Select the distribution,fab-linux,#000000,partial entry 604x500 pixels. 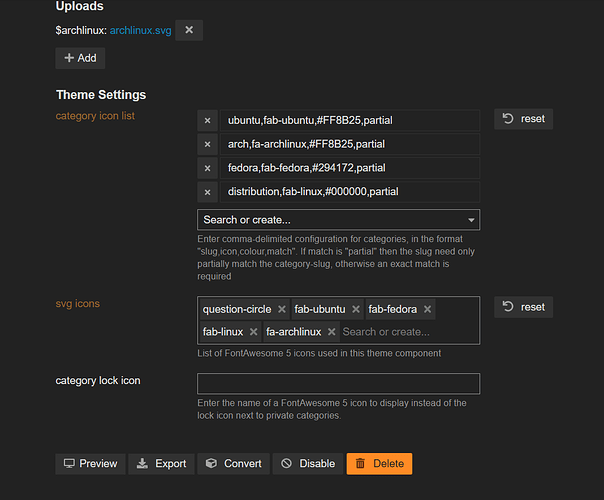point(350,192)
